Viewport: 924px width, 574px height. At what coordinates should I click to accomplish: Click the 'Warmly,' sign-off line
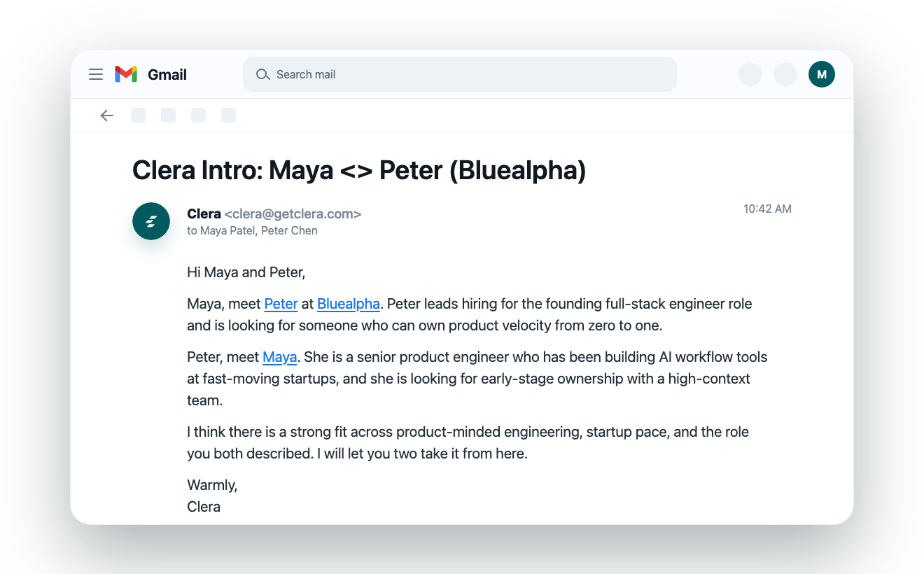212,484
